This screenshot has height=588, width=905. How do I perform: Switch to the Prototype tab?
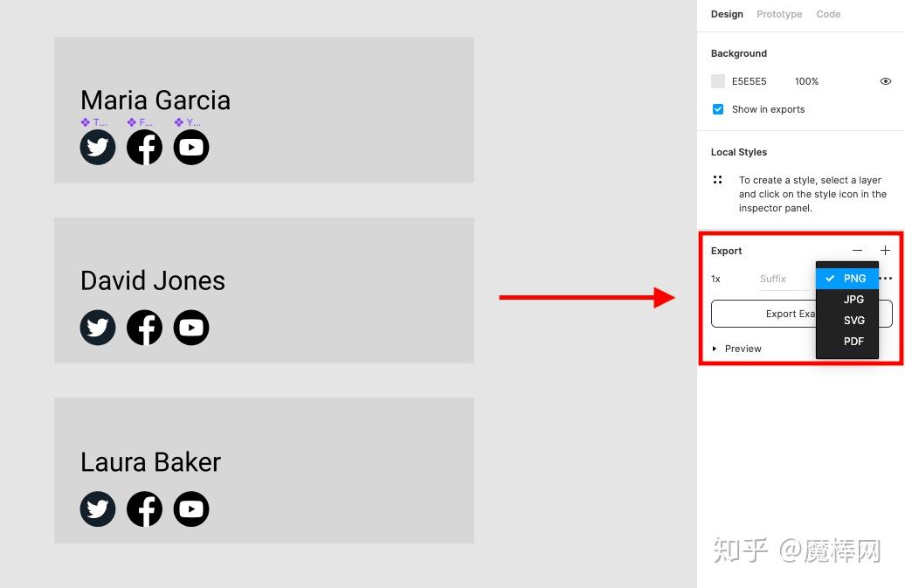pyautogui.click(x=779, y=14)
